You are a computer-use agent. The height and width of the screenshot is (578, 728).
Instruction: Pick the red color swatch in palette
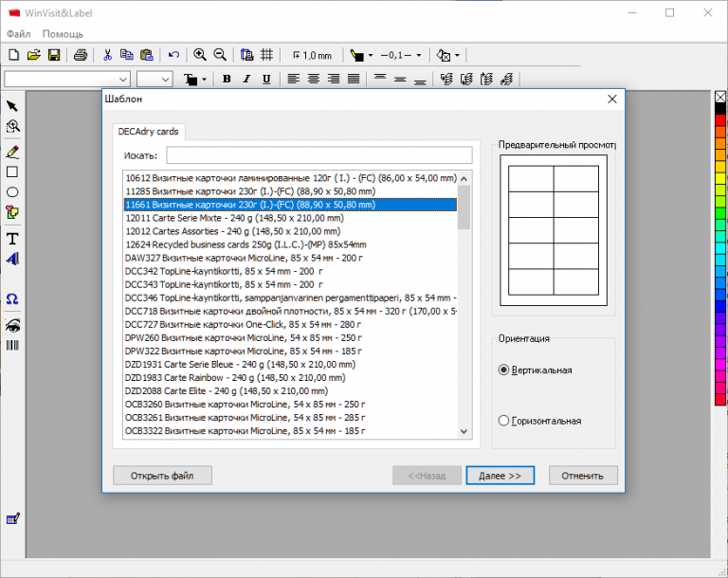719,120
